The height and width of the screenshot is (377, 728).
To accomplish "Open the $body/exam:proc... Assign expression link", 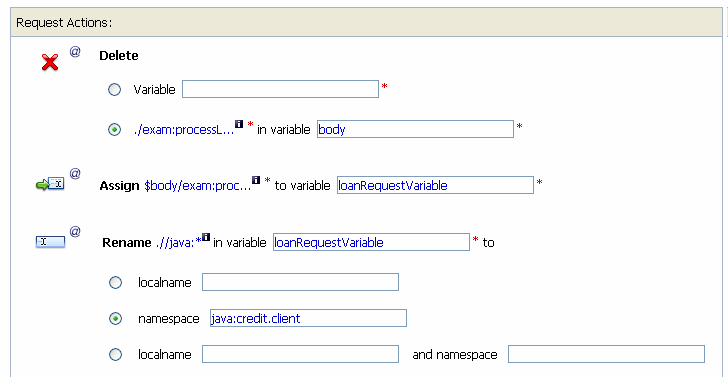I will coord(198,186).
